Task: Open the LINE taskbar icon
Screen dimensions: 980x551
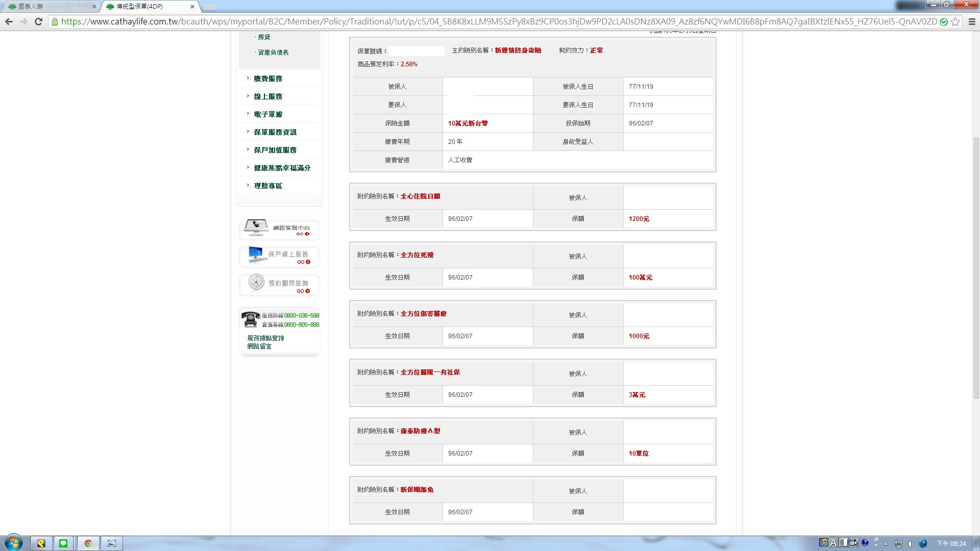Action: point(63,543)
